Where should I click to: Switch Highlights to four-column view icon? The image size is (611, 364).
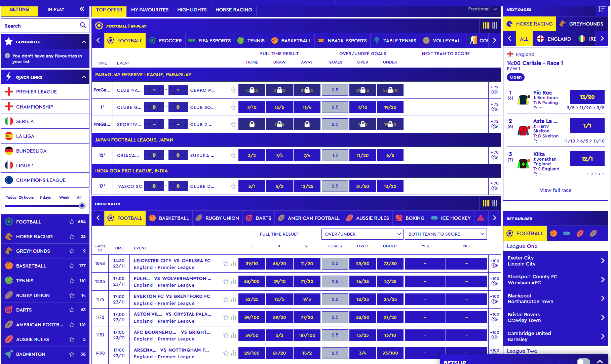(x=486, y=203)
